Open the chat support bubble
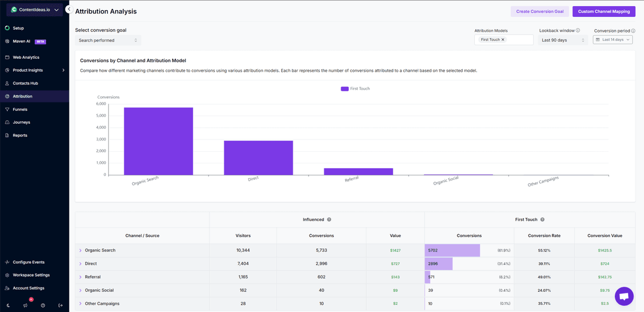Screen dimensions: 644x312 pos(624,296)
